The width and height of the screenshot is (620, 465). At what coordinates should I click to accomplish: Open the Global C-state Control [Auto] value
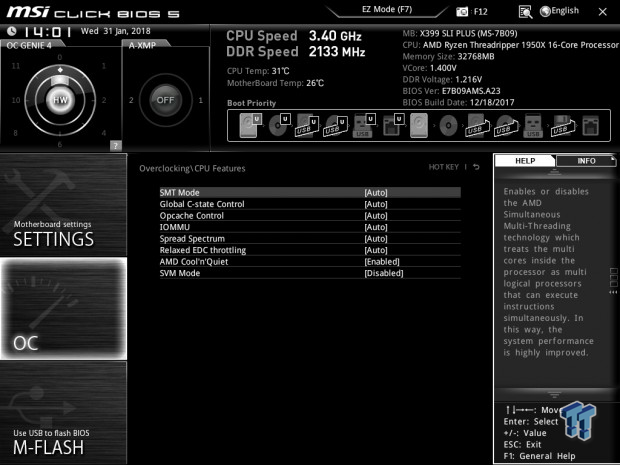click(376, 204)
